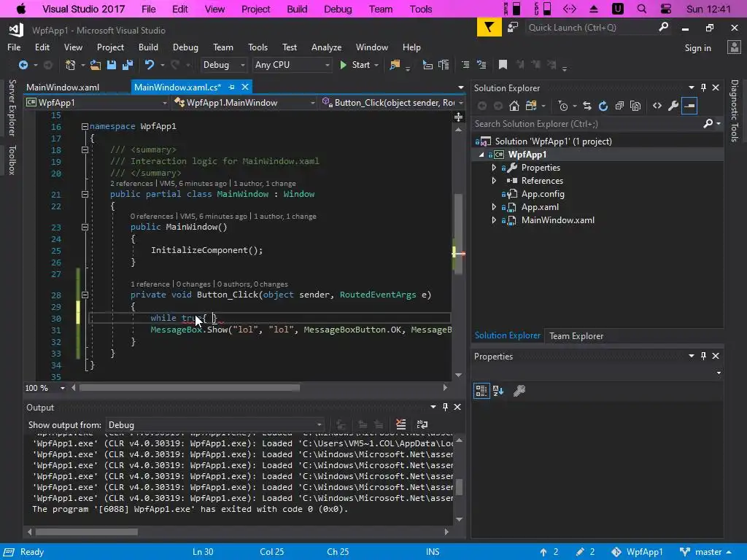Toggle auto-hide pin of the Properties panel

(703, 356)
